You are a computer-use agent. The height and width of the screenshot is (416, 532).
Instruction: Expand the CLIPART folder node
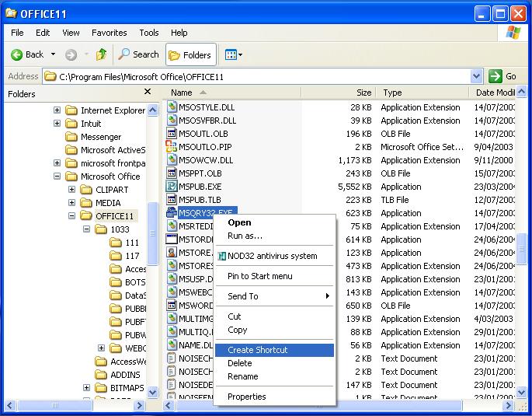(71, 190)
